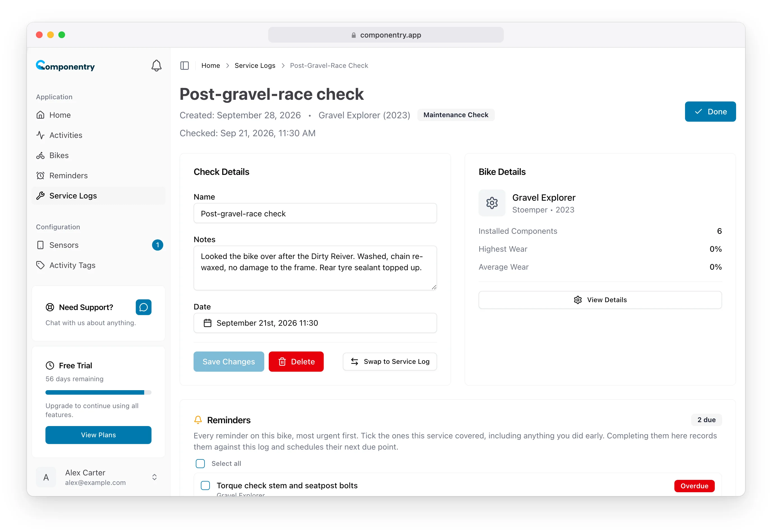772x532 pixels.
Task: Toggle the sidebar panel icon
Action: (185, 66)
